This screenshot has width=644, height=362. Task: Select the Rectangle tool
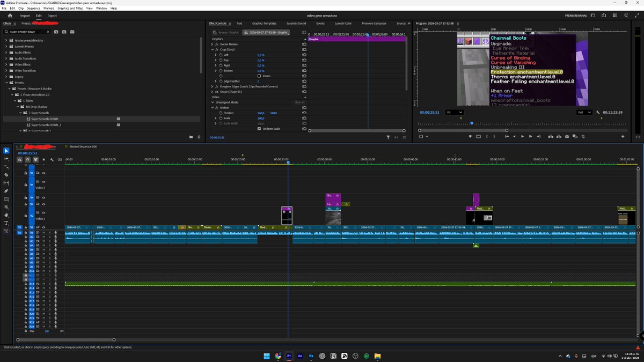click(6, 199)
